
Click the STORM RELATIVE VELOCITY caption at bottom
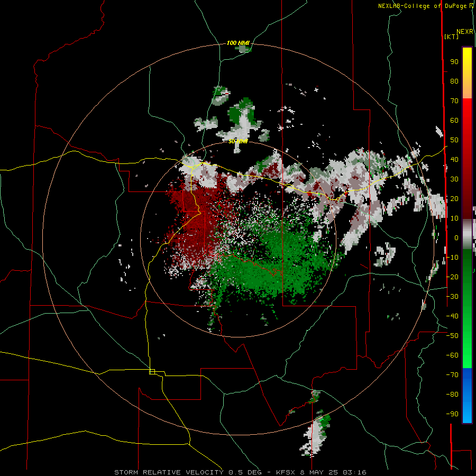pos(240,472)
